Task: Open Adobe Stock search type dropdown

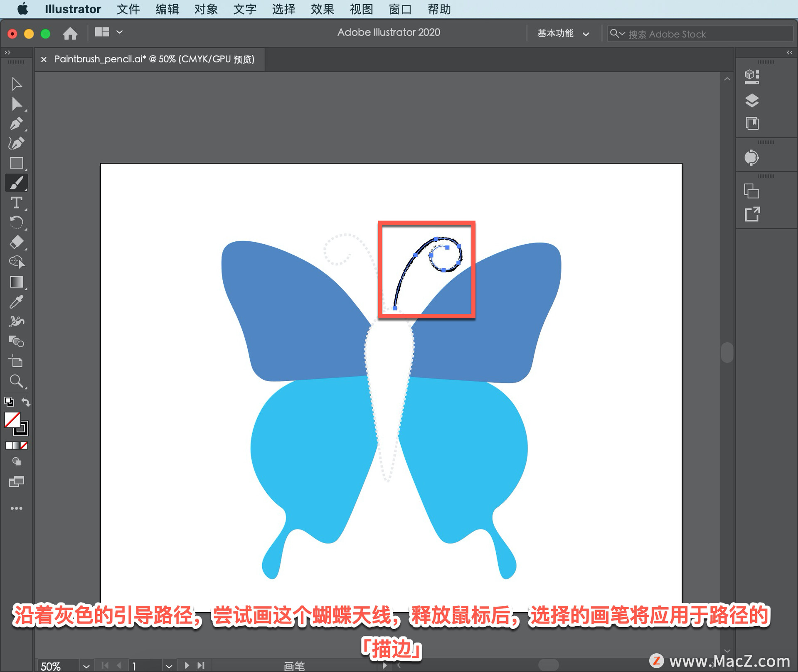Action: 618,33
